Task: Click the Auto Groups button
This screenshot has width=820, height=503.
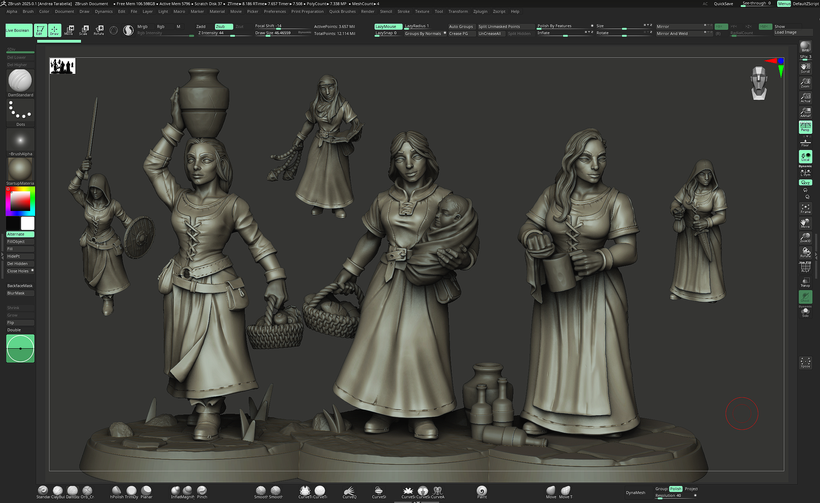Action: (461, 26)
